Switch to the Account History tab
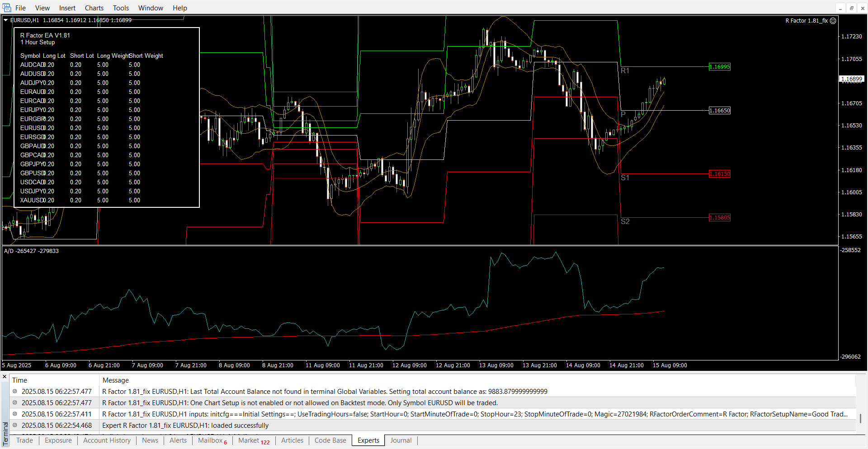The height and width of the screenshot is (449, 868). pos(107,440)
